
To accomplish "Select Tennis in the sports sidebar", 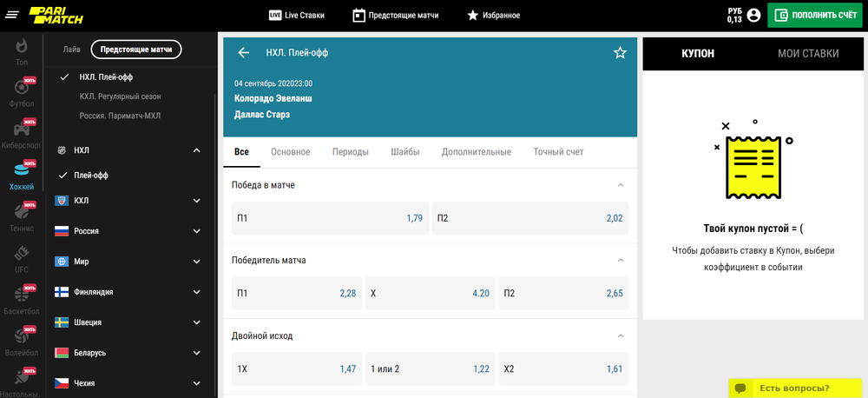I will [22, 216].
